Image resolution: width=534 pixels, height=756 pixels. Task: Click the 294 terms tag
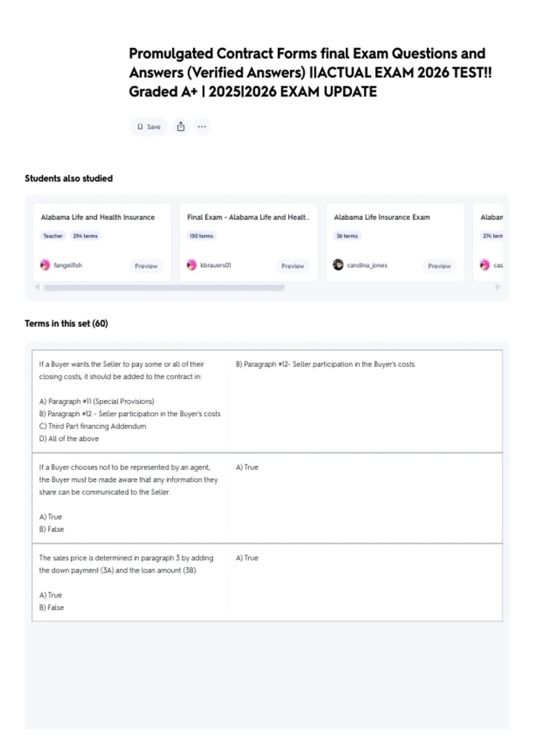(x=85, y=236)
